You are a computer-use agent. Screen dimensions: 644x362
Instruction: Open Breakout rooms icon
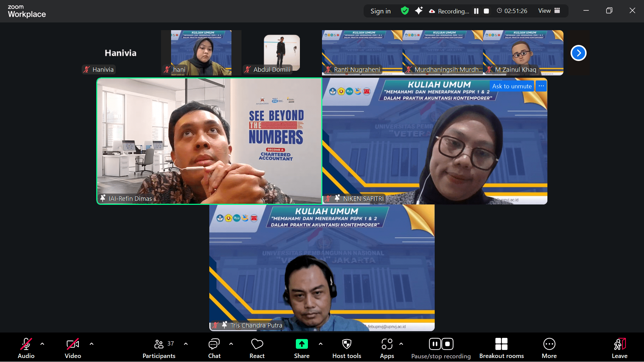(x=501, y=344)
